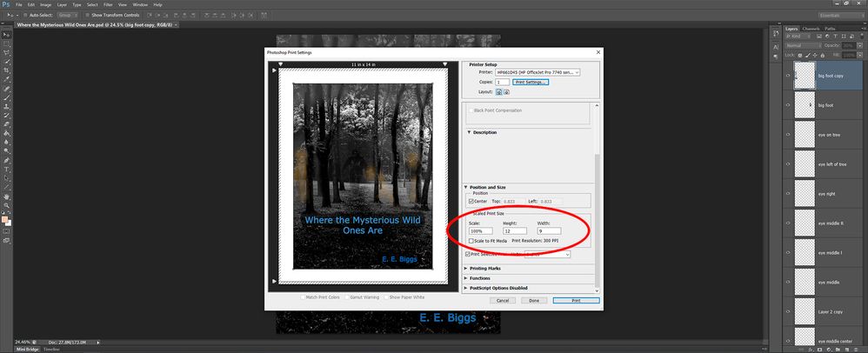Hide the 'big foot' layer
The width and height of the screenshot is (868, 353).
coord(788,105)
